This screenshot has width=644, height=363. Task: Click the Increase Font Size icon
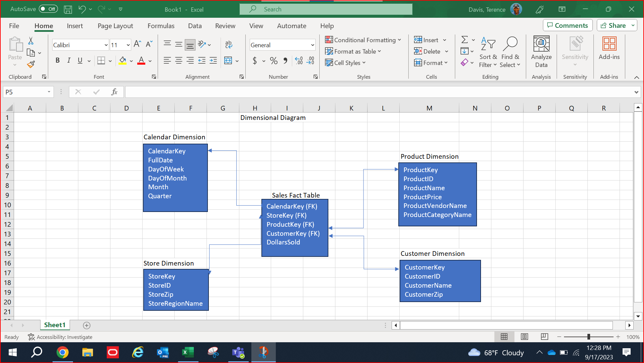click(137, 44)
